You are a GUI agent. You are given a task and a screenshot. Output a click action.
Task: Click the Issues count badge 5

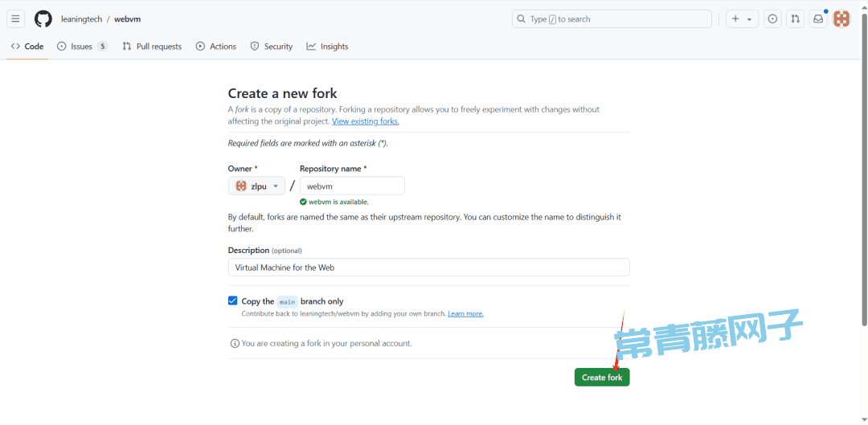pos(102,47)
